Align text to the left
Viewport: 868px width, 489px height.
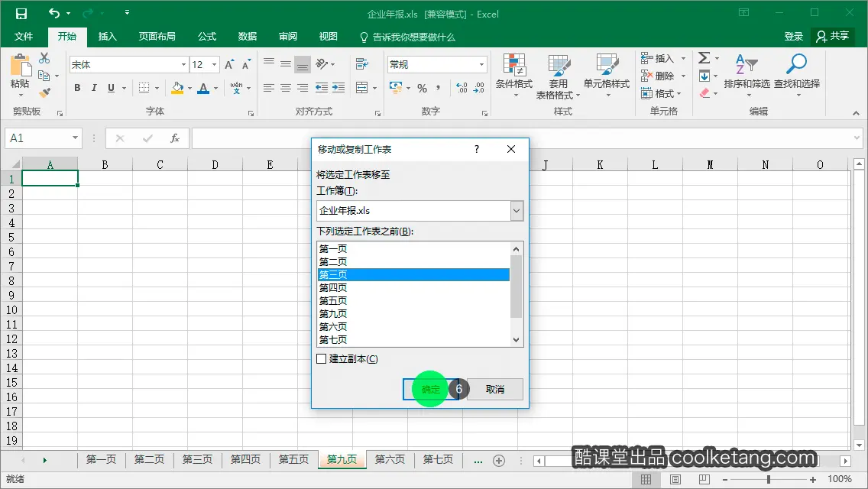(x=268, y=88)
